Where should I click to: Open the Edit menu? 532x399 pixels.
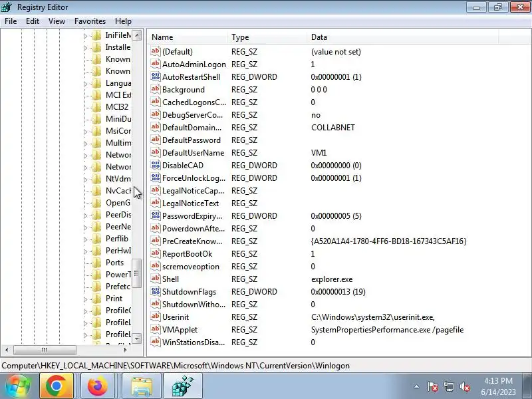coord(32,21)
